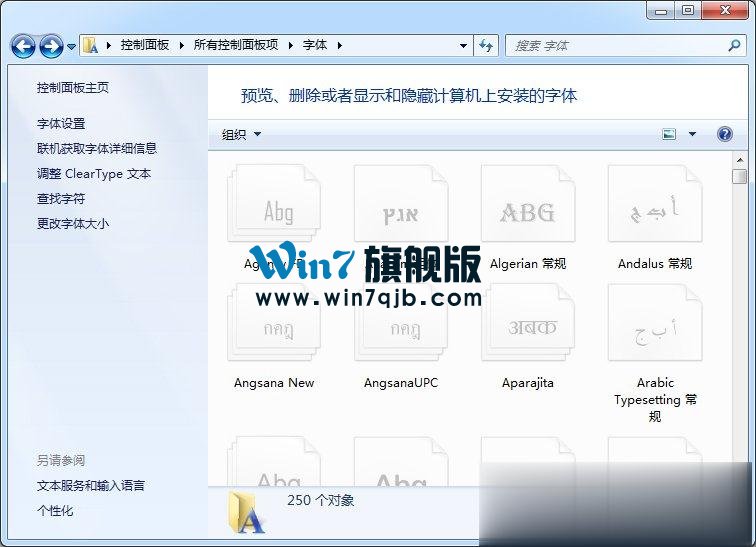Select 字体 in the address breadcrumb
This screenshot has height=547, width=756.
click(315, 45)
